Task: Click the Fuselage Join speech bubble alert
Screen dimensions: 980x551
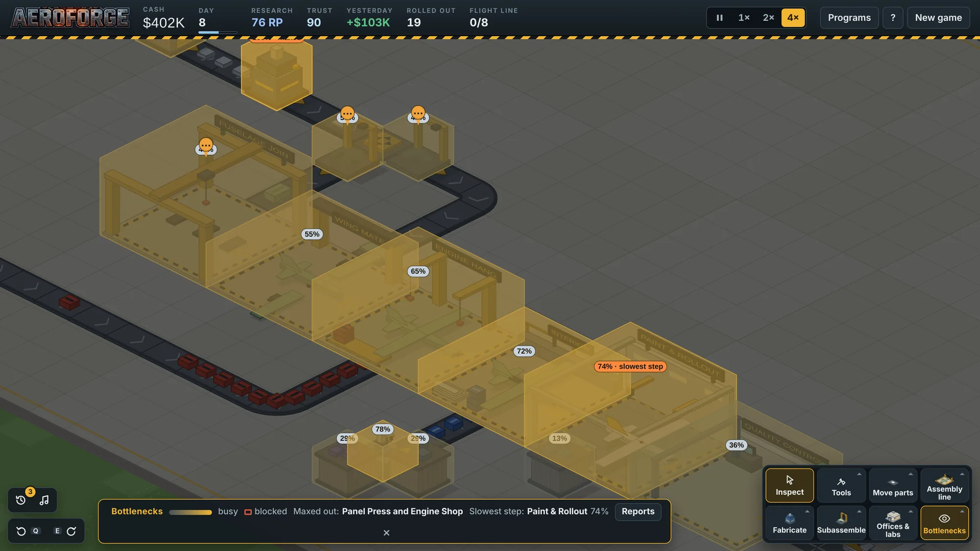Action: click(206, 145)
